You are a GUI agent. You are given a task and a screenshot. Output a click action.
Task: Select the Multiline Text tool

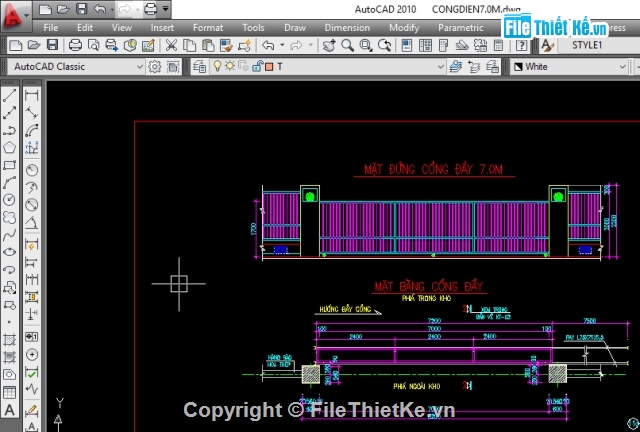[x=9, y=410]
